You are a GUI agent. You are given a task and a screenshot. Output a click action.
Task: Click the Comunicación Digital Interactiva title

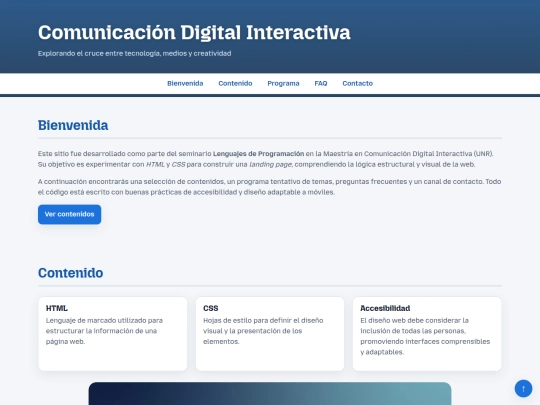click(194, 32)
